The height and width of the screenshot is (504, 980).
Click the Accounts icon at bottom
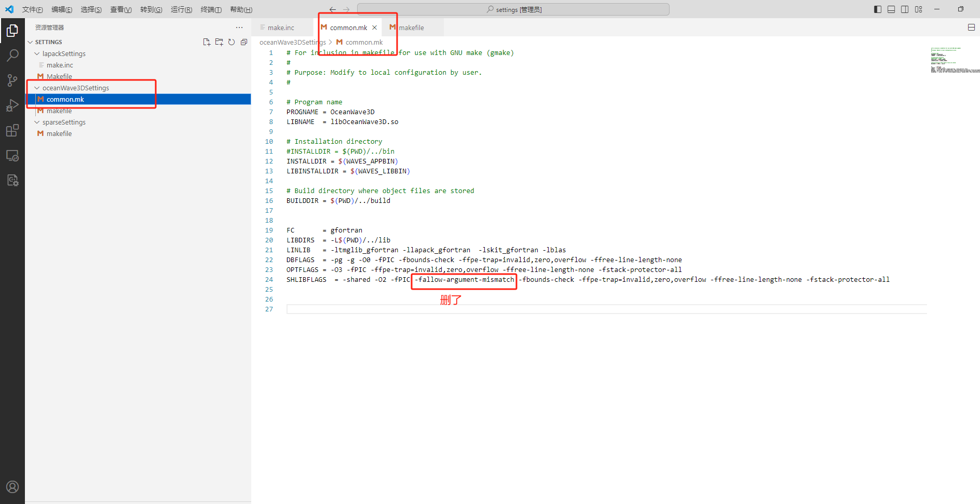click(12, 487)
